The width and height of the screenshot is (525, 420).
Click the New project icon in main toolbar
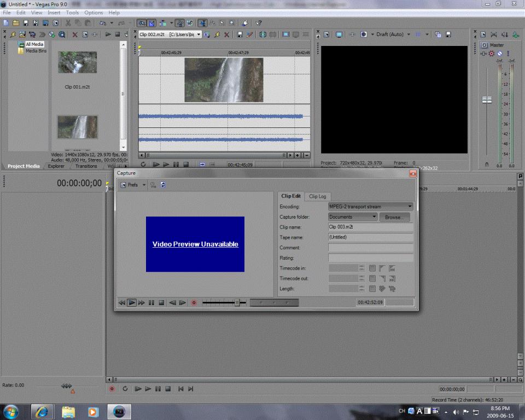pos(6,23)
